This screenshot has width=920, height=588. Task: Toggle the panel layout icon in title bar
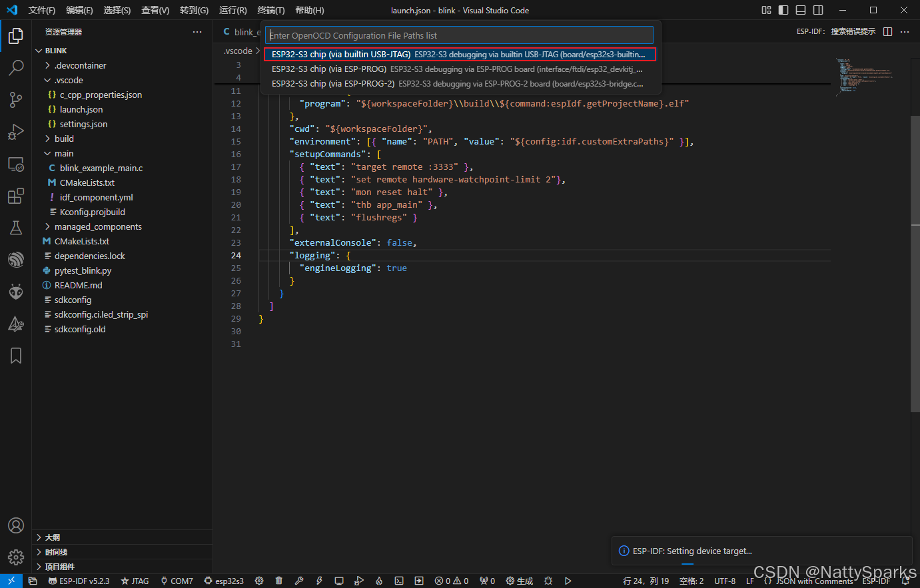pyautogui.click(x=801, y=10)
